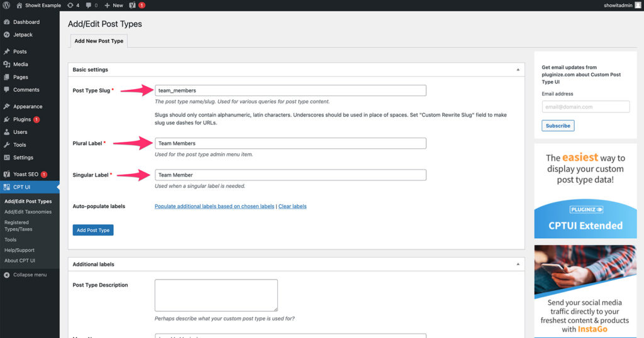Collapse the Basic settings panel
This screenshot has width=644, height=338.
click(518, 70)
